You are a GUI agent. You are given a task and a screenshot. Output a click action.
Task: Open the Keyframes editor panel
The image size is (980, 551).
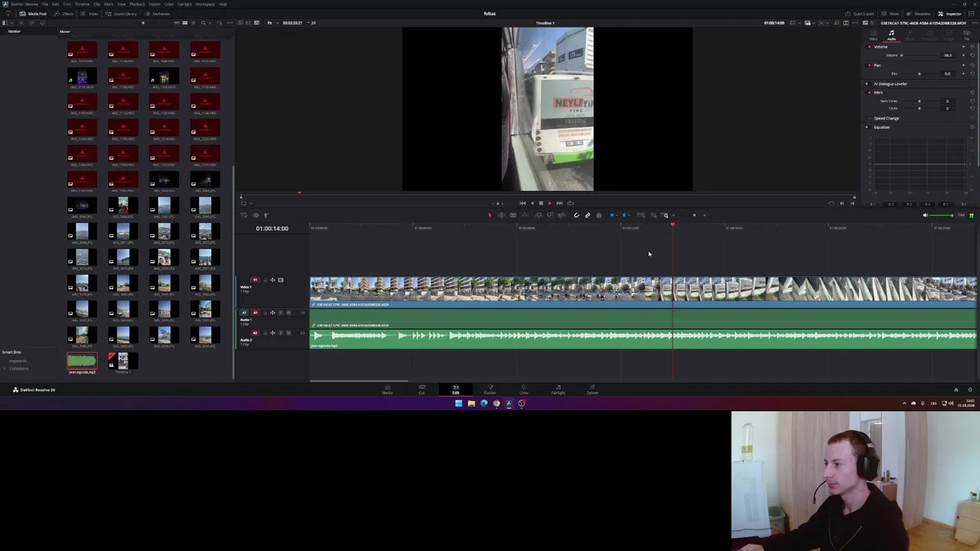pyautogui.click(x=158, y=14)
